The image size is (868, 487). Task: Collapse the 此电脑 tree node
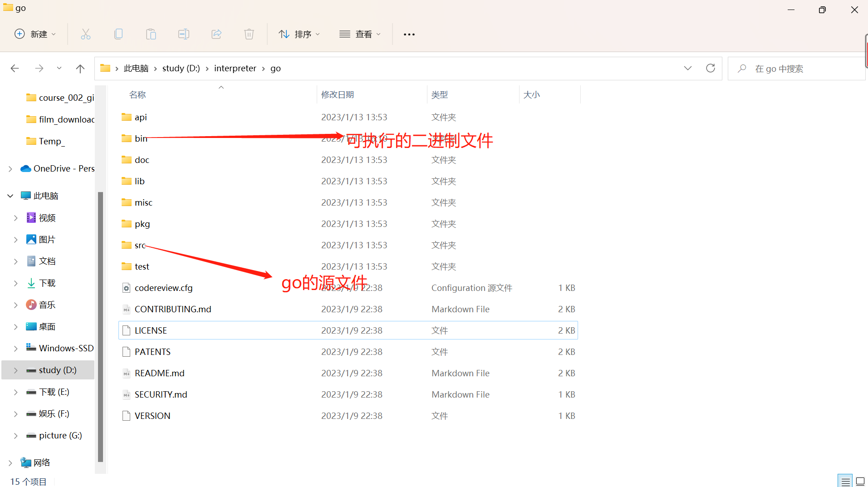pos(10,196)
